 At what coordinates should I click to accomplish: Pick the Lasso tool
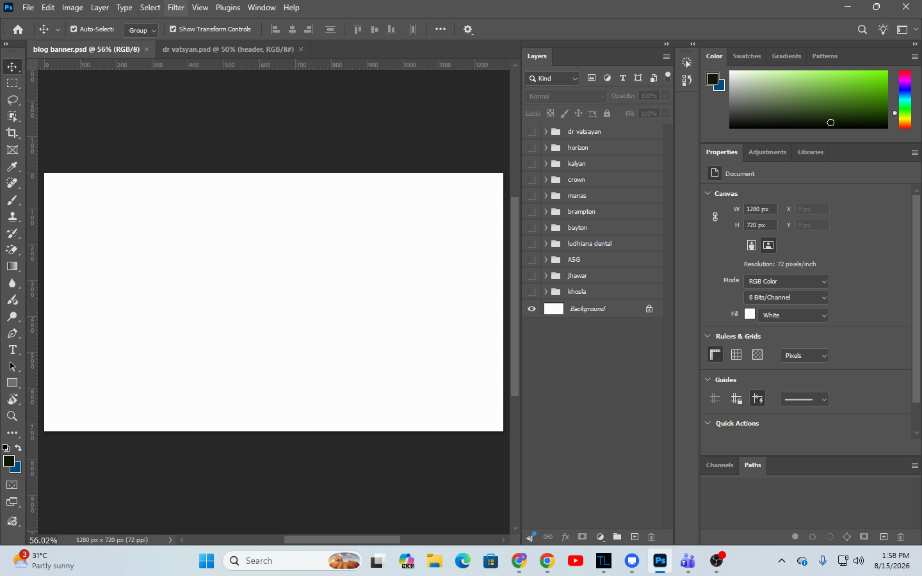click(12, 100)
